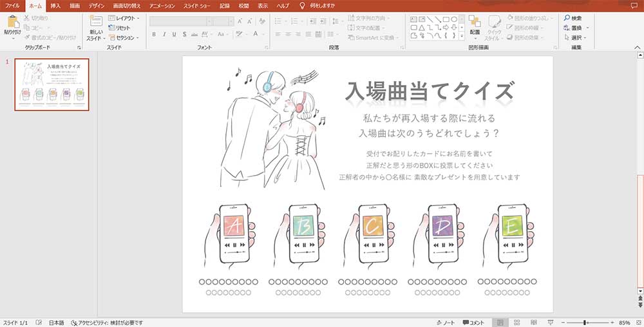Click the Replace (置換) button
The width and height of the screenshot is (644, 327).
pos(573,28)
